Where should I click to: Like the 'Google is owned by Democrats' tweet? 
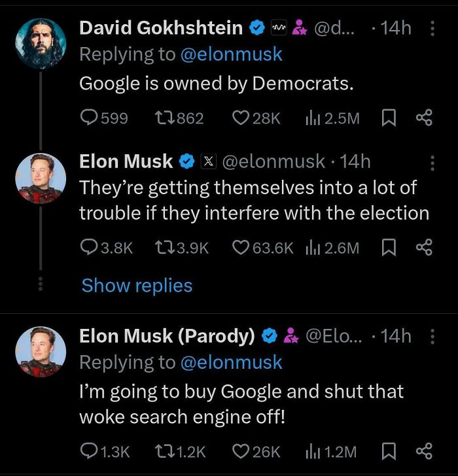pos(242,118)
